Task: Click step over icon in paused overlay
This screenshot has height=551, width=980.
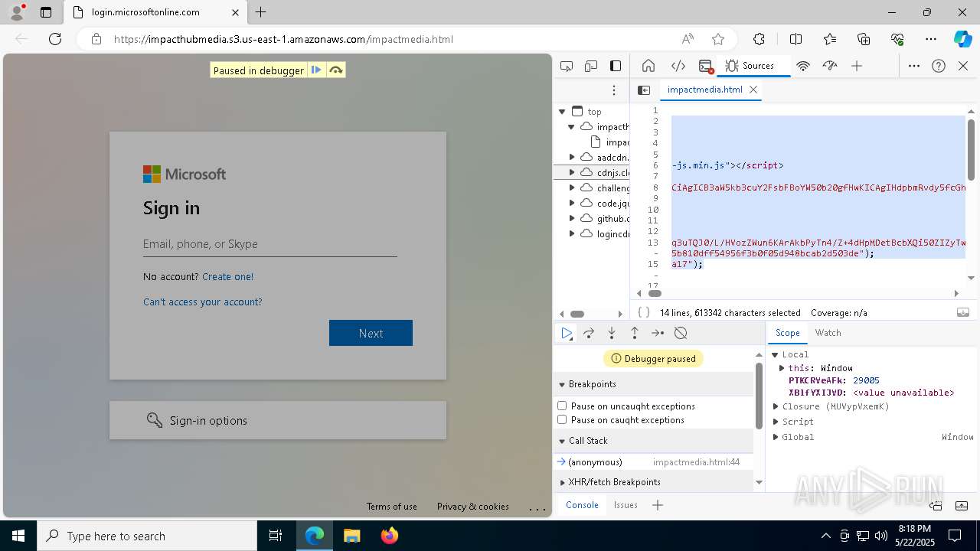Action: [x=335, y=70]
